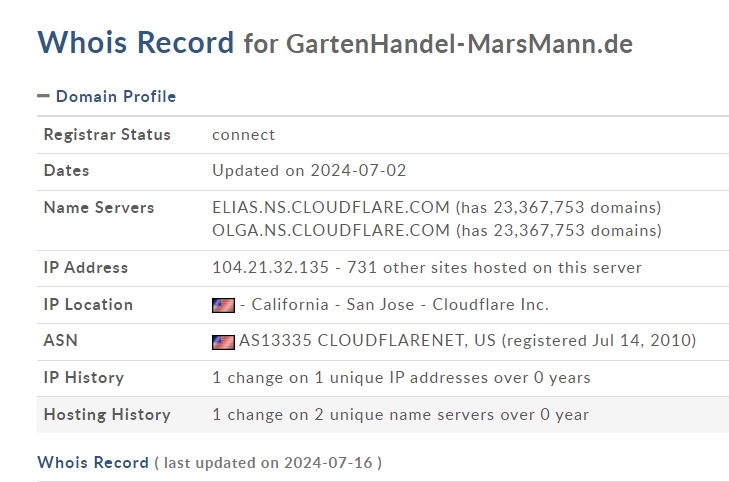The height and width of the screenshot is (482, 729).
Task: Click the Whois Record page heading
Action: pyautogui.click(x=135, y=42)
